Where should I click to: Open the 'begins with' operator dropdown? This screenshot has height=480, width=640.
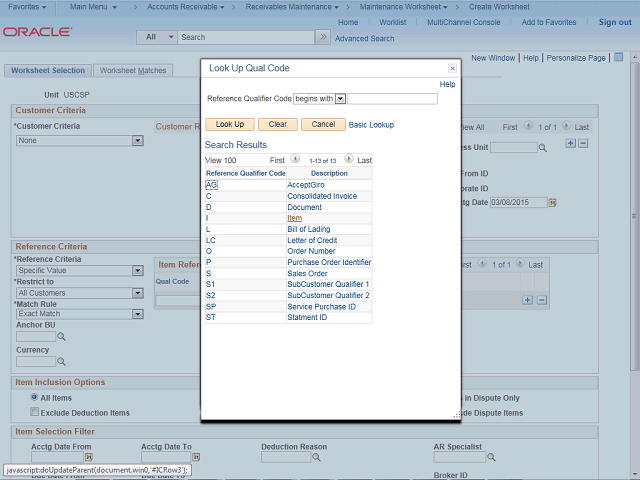[340, 99]
